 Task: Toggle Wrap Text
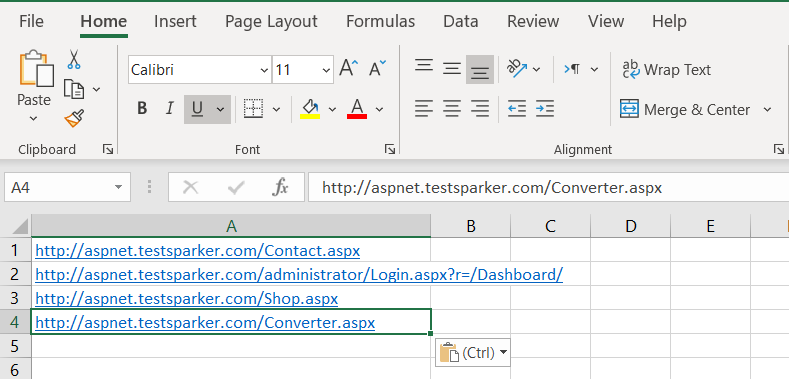tap(667, 69)
